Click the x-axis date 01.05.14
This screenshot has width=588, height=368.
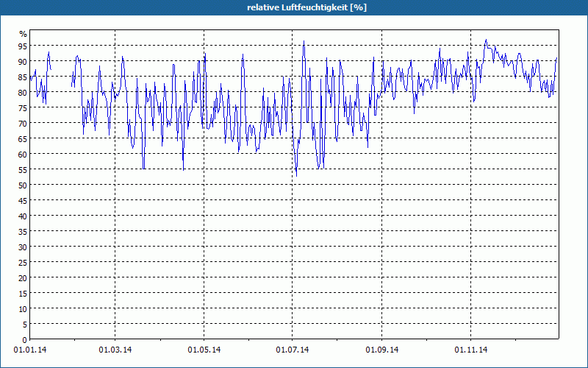pyautogui.click(x=204, y=350)
